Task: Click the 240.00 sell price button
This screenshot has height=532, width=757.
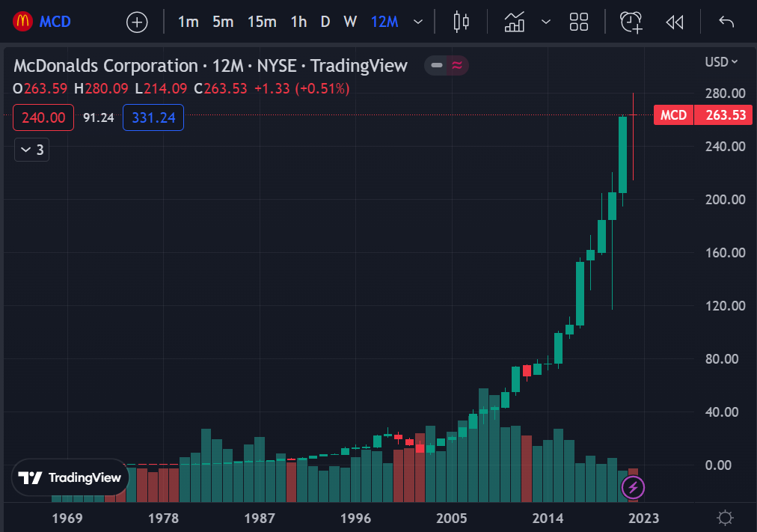Action: [x=43, y=117]
